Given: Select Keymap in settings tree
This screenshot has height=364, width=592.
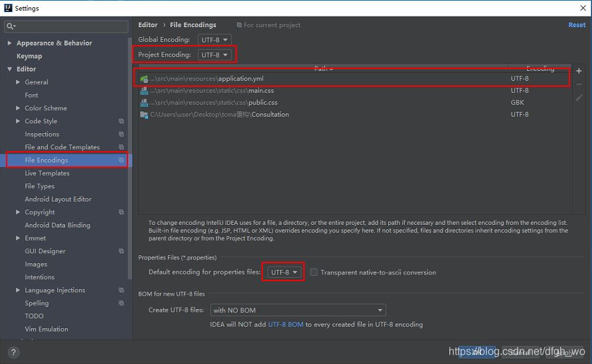Looking at the screenshot, I should click(x=29, y=56).
